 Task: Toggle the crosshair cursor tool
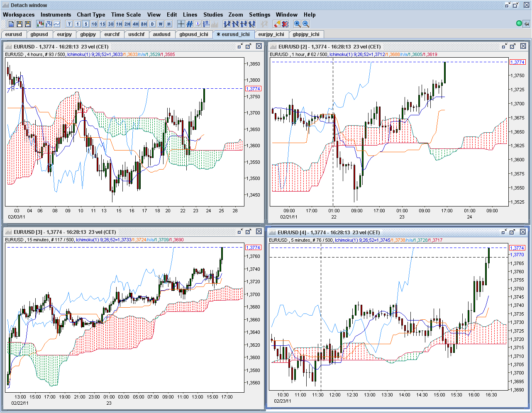181,24
